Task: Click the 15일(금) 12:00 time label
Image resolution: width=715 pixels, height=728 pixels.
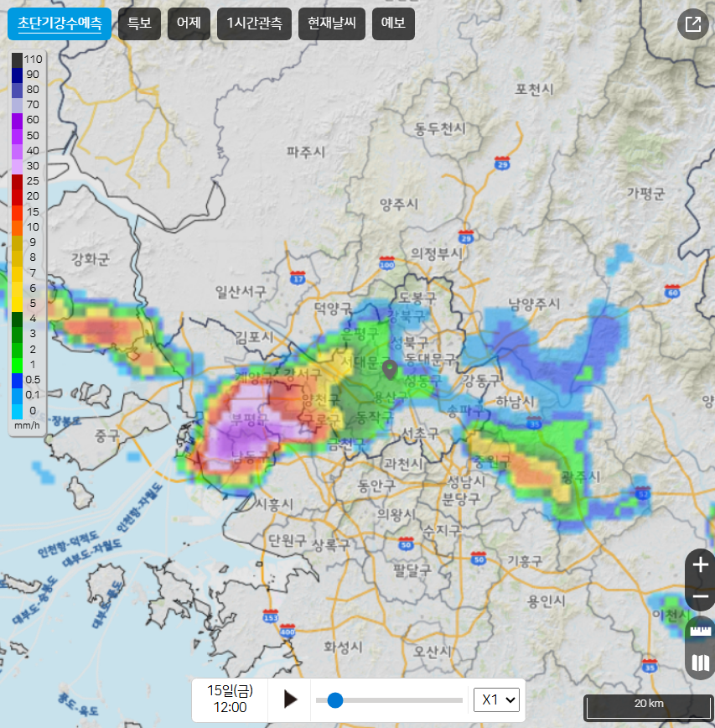Action: 230,699
